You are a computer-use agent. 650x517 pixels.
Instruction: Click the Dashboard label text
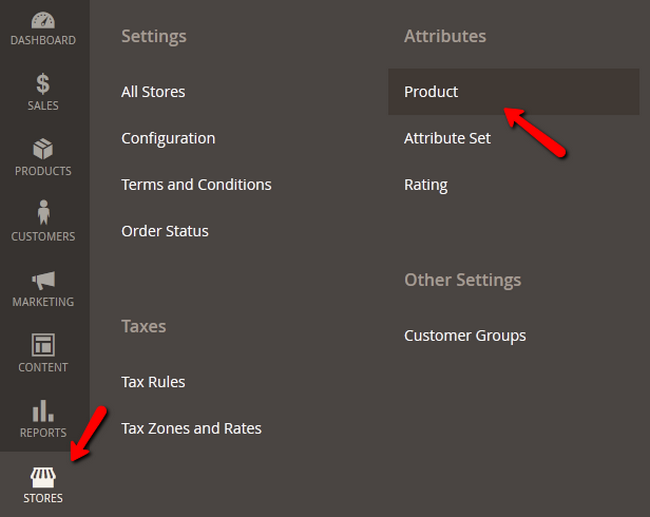tap(43, 40)
